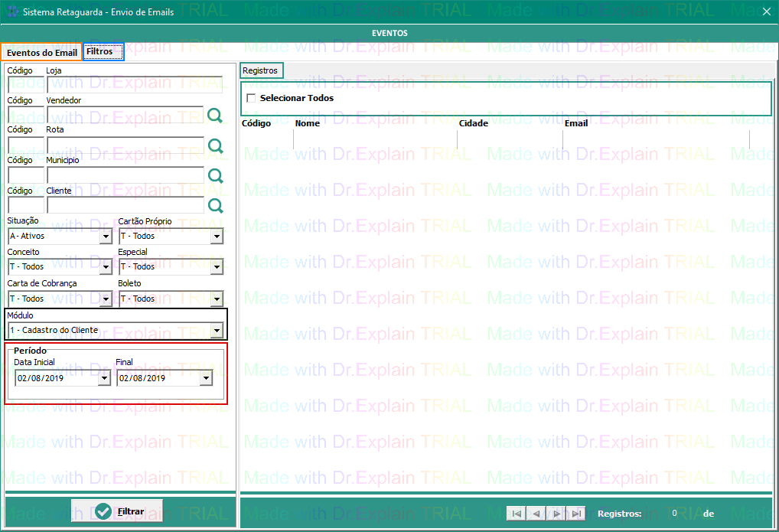Go to last record navigation arrow

coord(575,514)
